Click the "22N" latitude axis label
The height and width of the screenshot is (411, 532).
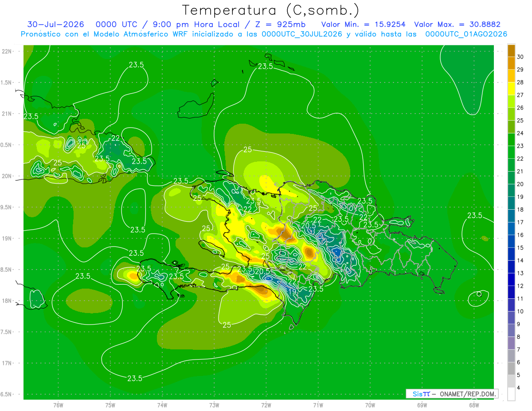pos(7,51)
